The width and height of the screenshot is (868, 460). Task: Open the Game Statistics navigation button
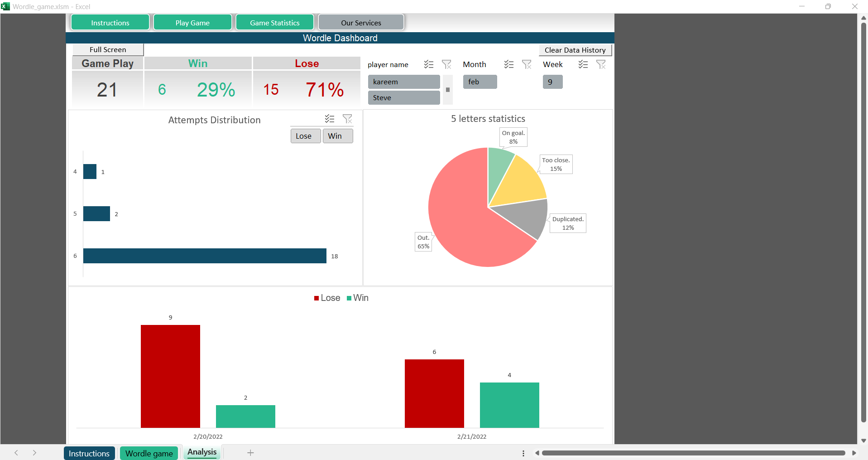274,23
